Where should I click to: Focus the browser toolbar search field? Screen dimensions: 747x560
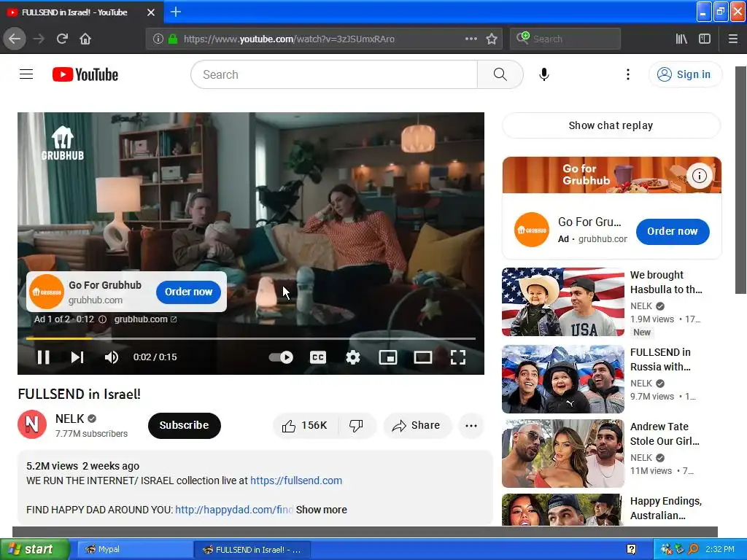tap(565, 39)
